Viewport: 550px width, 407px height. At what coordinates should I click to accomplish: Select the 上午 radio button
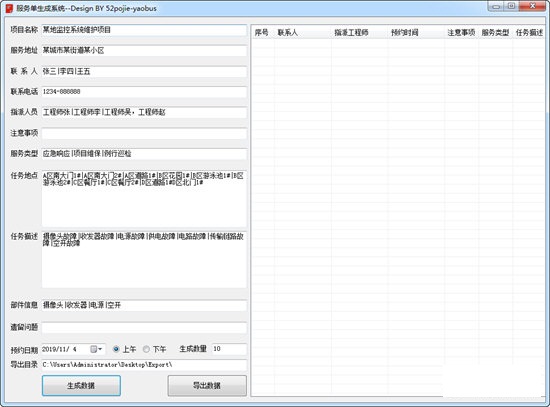click(116, 349)
